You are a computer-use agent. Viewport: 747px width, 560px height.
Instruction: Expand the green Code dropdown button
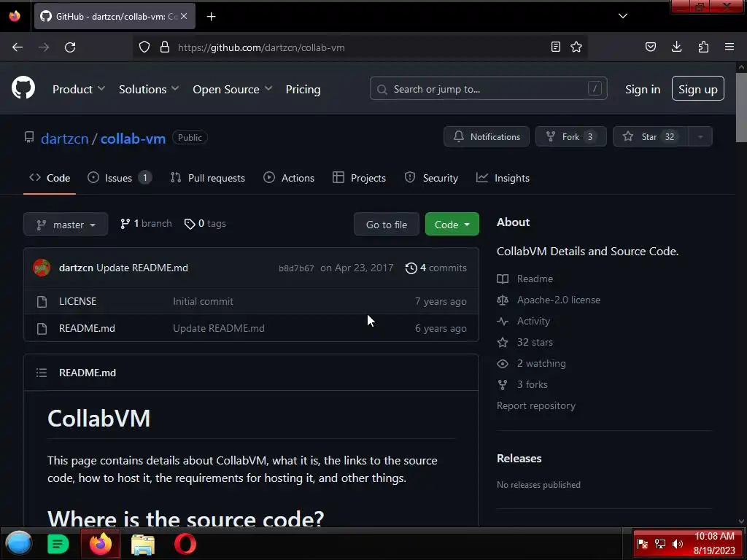[452, 225]
